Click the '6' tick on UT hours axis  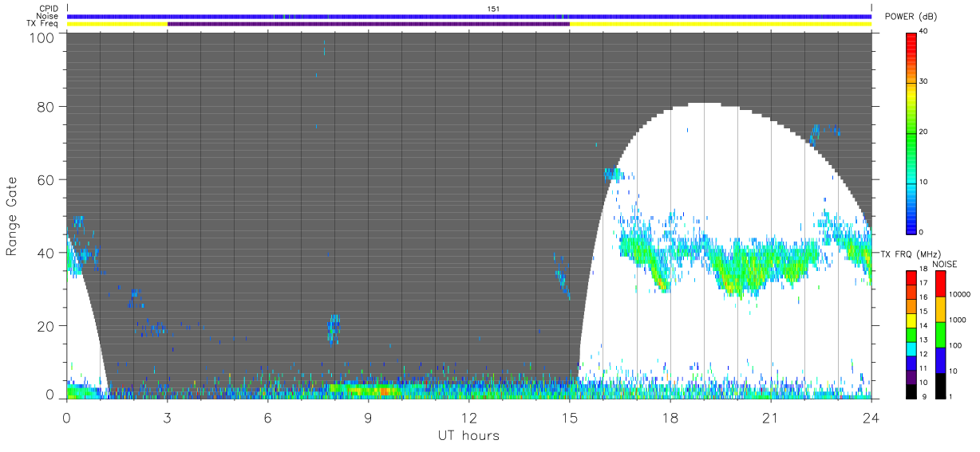(268, 417)
